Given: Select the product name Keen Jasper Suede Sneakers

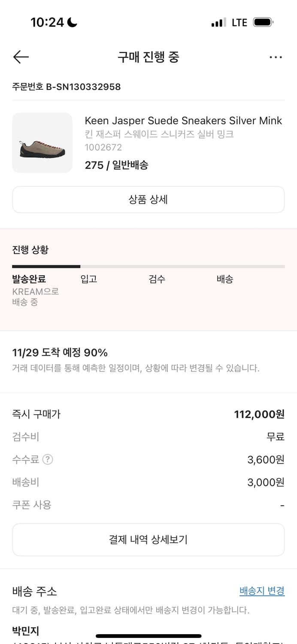Looking at the screenshot, I should 184,121.
